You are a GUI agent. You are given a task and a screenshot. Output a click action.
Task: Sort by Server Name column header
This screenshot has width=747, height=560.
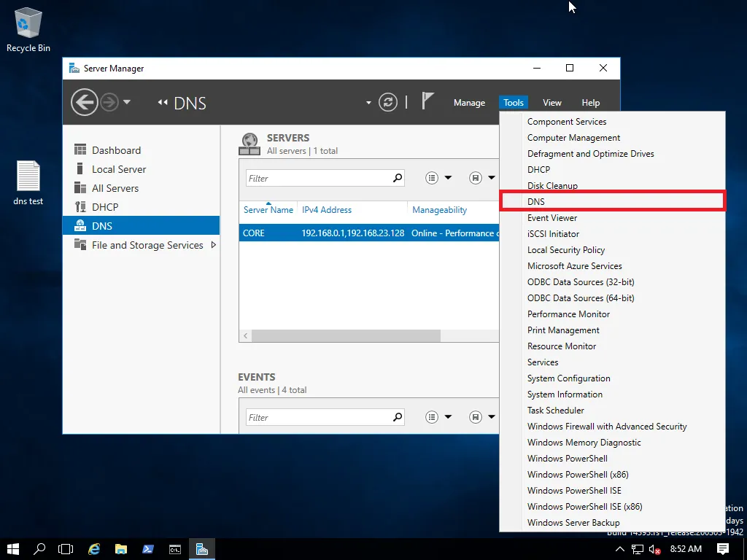coord(268,209)
